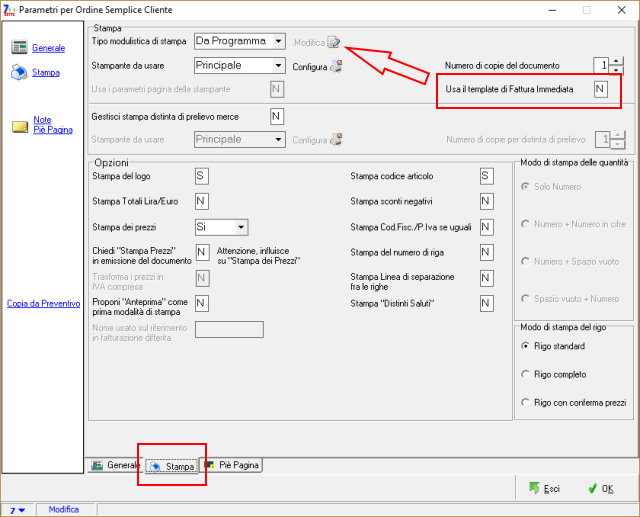The height and width of the screenshot is (517, 640).
Task: Toggle Chiedi Stampa Prezzi in emissione field
Action: [202, 252]
